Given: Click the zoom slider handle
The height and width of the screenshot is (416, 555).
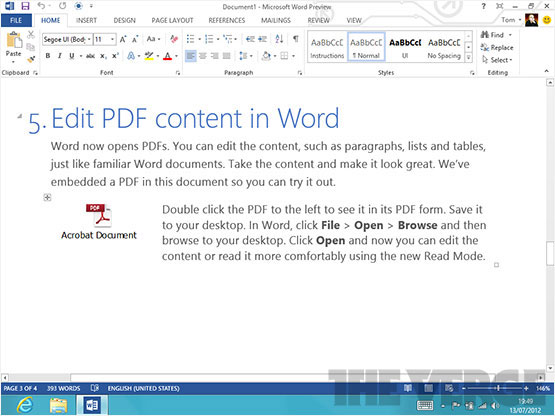Looking at the screenshot, I should pos(498,388).
